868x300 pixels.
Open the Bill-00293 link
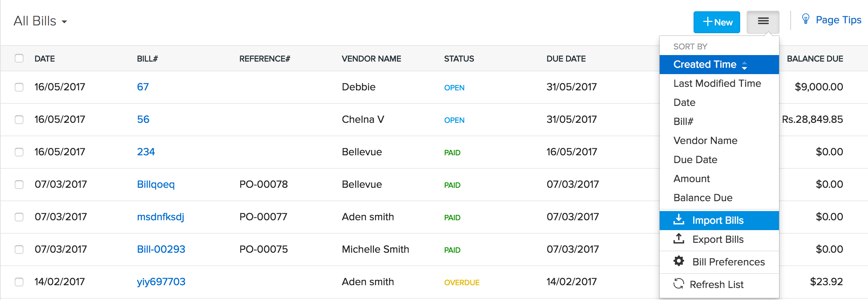pyautogui.click(x=161, y=249)
